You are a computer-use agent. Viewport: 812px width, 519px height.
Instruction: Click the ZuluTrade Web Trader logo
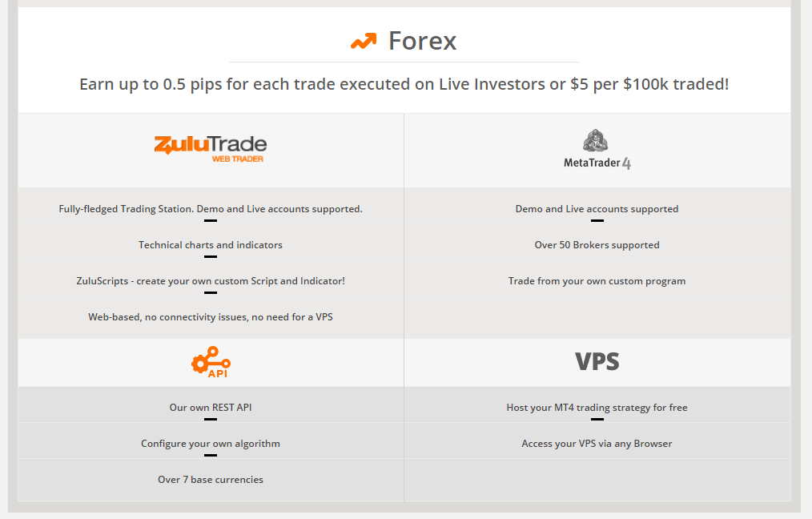[x=211, y=149]
